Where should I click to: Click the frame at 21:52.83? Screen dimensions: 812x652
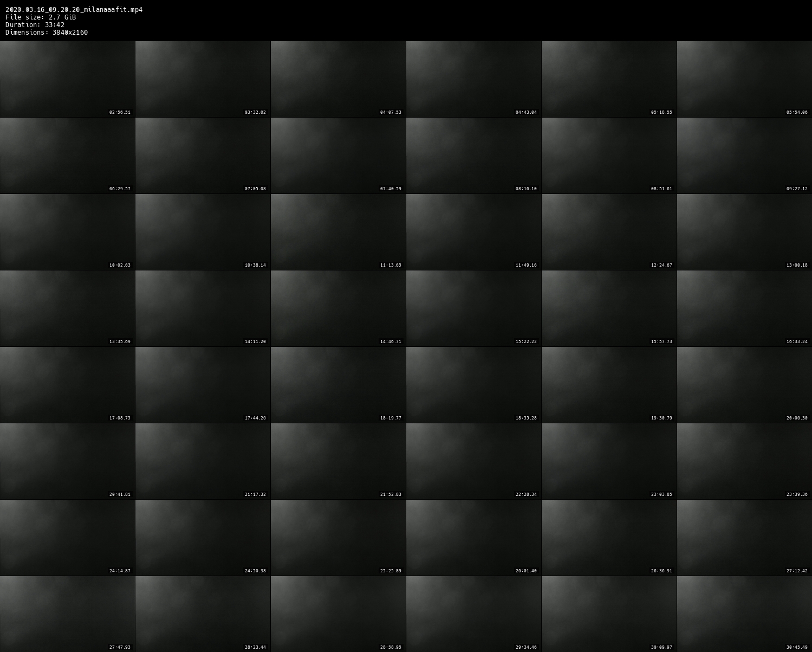click(338, 461)
